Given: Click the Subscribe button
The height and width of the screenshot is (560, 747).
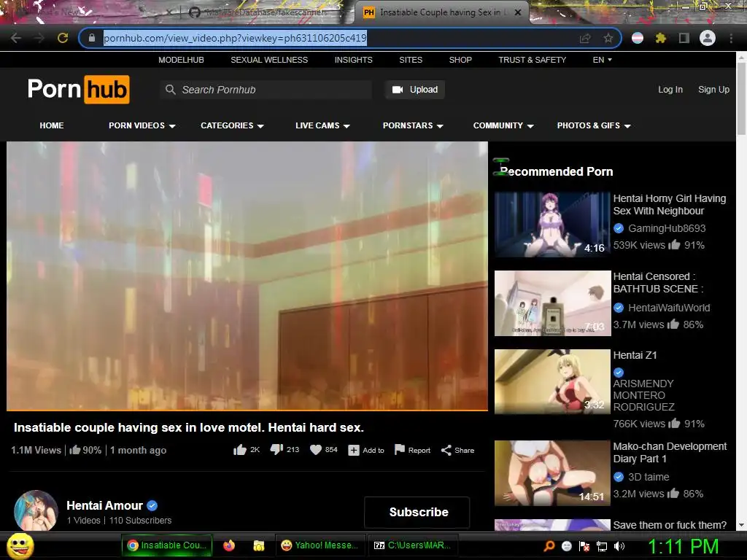Looking at the screenshot, I should [419, 513].
